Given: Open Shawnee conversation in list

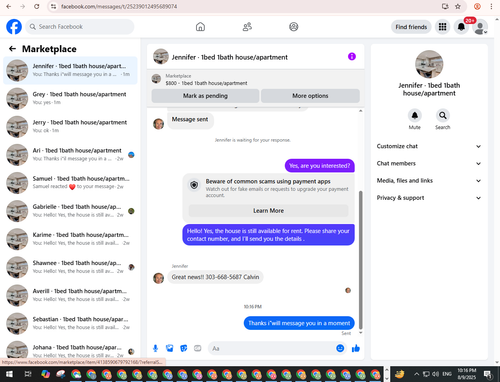Looking at the screenshot, I should 70,267.
